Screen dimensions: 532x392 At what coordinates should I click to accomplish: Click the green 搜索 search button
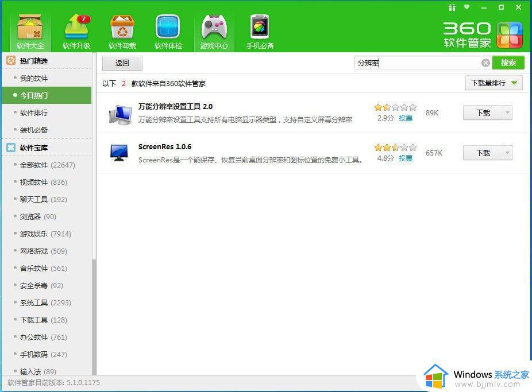click(x=508, y=63)
